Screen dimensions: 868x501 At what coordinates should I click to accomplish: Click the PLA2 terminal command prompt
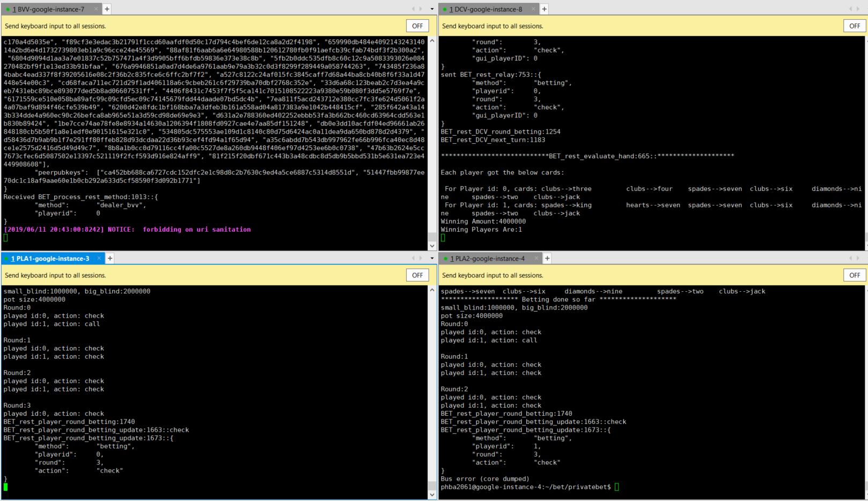pyautogui.click(x=617, y=487)
